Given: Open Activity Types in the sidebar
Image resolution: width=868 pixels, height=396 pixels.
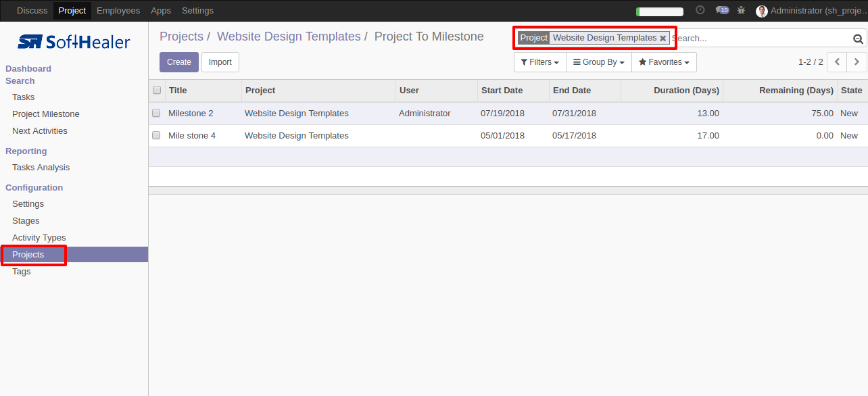Looking at the screenshot, I should coord(39,238).
